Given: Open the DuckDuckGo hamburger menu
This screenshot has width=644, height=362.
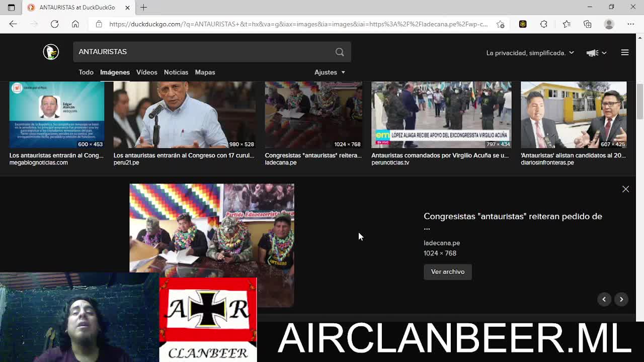Looking at the screenshot, I should pos(625,52).
